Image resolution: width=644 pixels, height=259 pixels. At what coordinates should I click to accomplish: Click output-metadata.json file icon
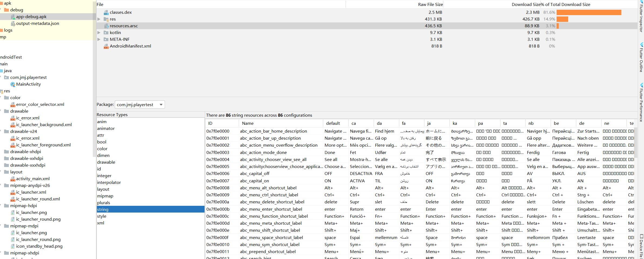coord(13,23)
